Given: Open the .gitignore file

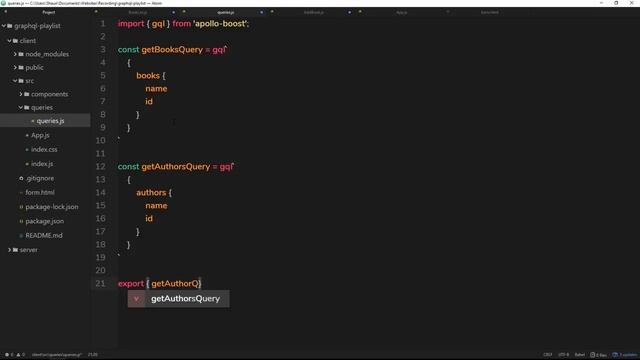Looking at the screenshot, I should (x=40, y=178).
